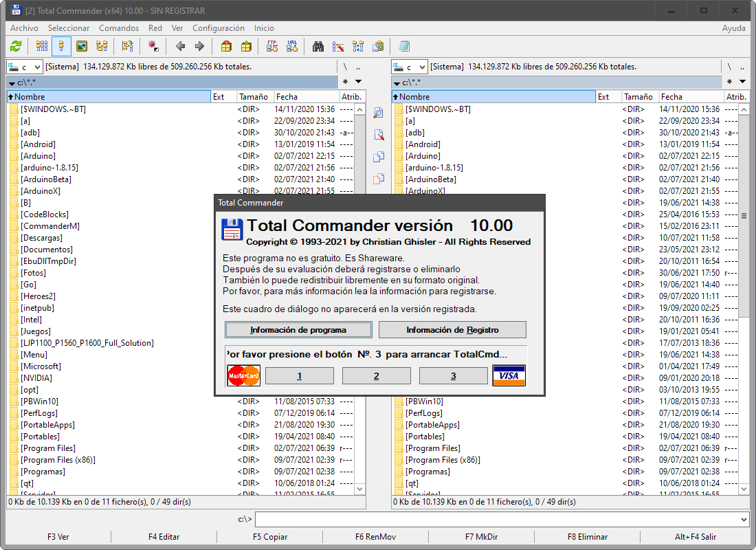Image resolution: width=756 pixels, height=550 pixels.
Task: Click the clipboard copy-names toolbar icon
Action: pyautogui.click(x=378, y=46)
